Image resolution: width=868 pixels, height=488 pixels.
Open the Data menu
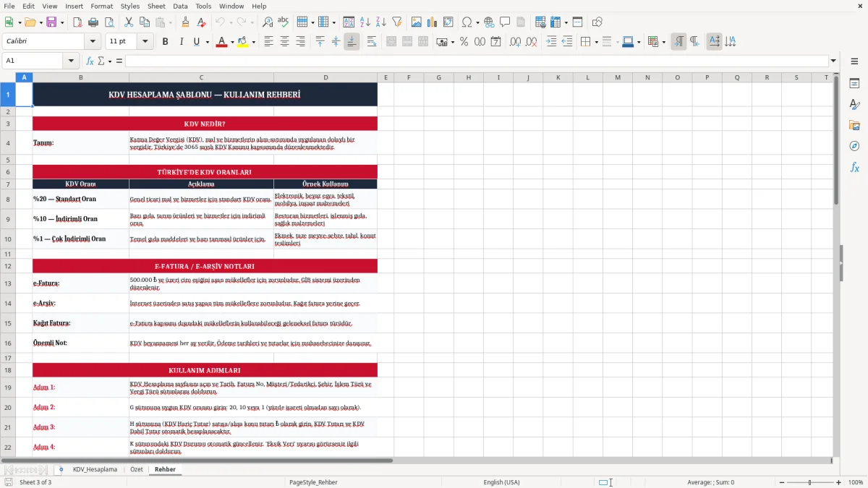point(180,6)
